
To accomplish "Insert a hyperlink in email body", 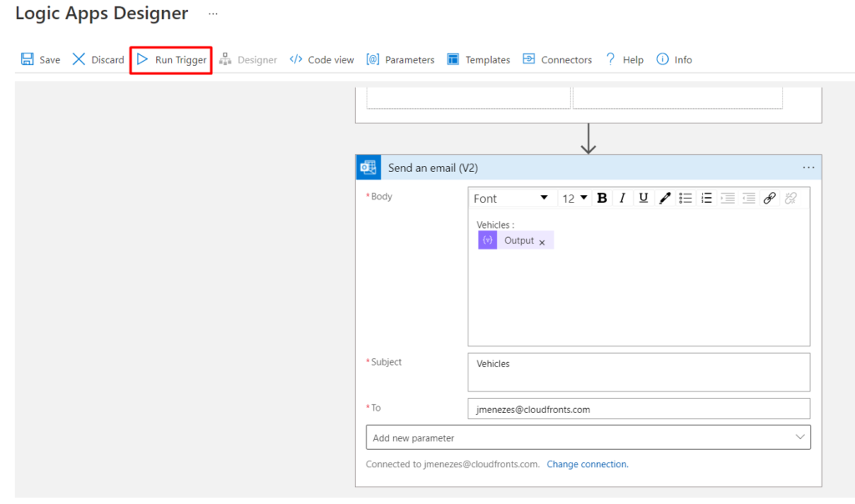I will (769, 199).
